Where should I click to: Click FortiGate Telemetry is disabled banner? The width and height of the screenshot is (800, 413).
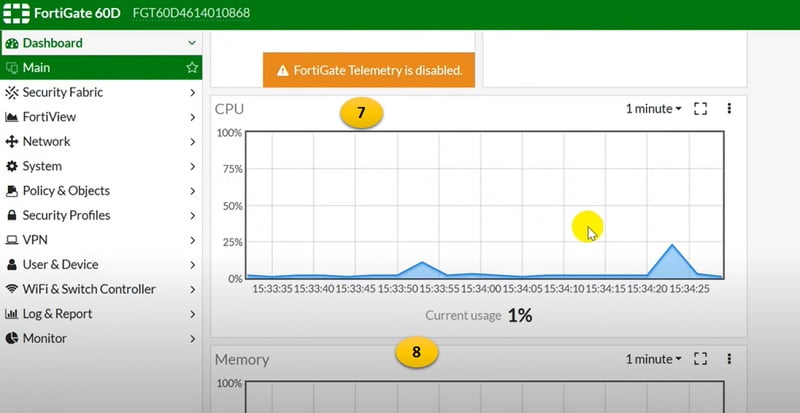coord(369,70)
